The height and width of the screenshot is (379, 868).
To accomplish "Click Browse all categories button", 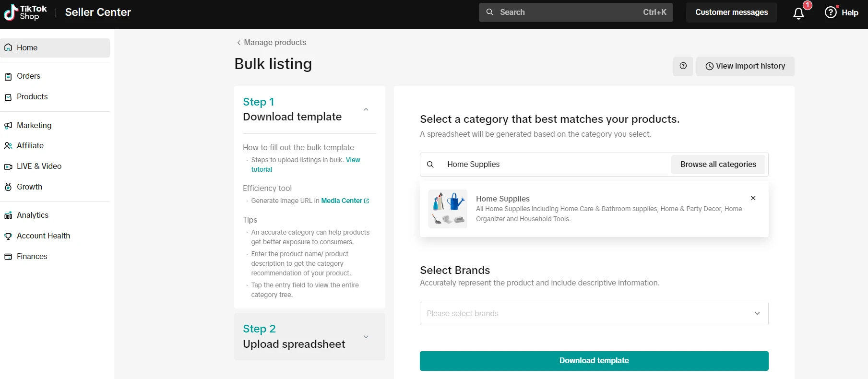I will [718, 165].
